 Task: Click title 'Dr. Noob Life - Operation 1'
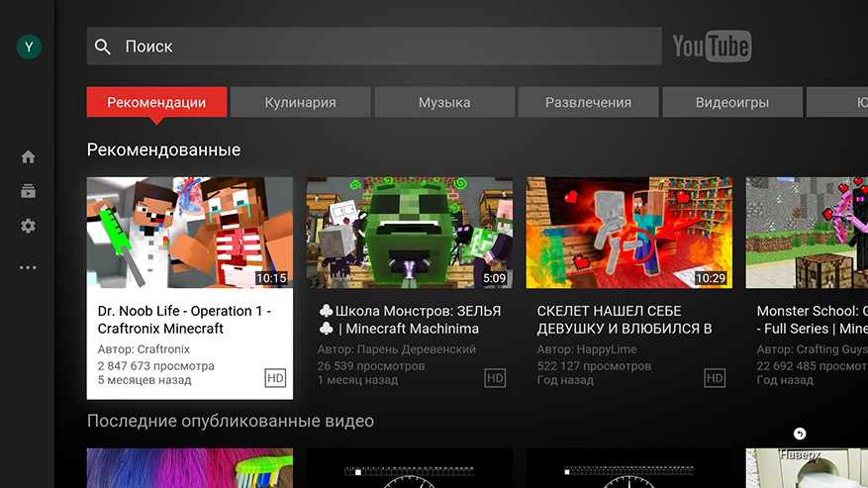184,320
